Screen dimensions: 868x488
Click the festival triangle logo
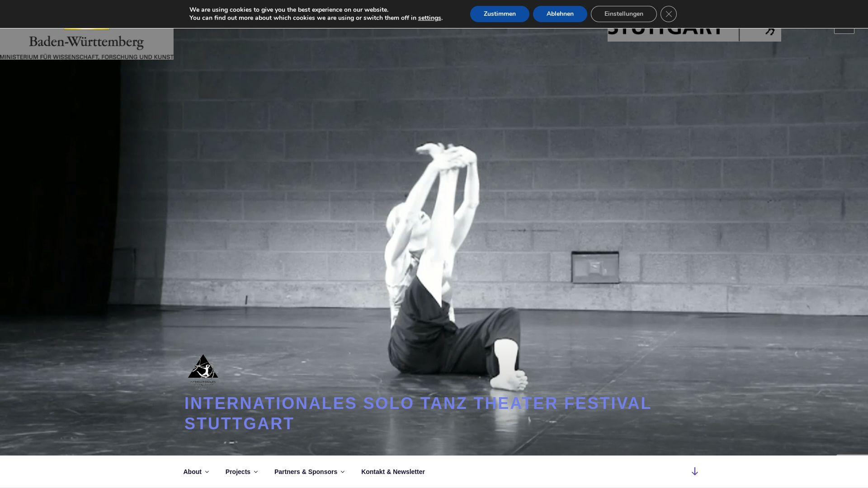(x=203, y=371)
